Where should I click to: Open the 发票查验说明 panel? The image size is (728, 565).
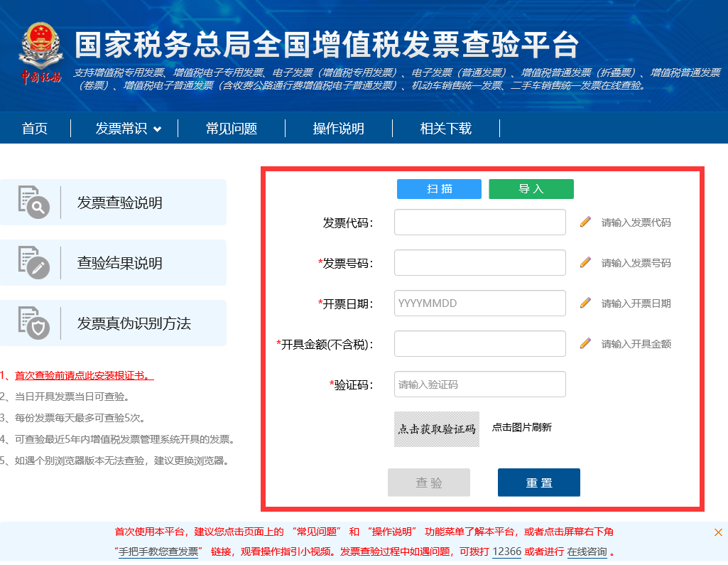[x=114, y=202]
